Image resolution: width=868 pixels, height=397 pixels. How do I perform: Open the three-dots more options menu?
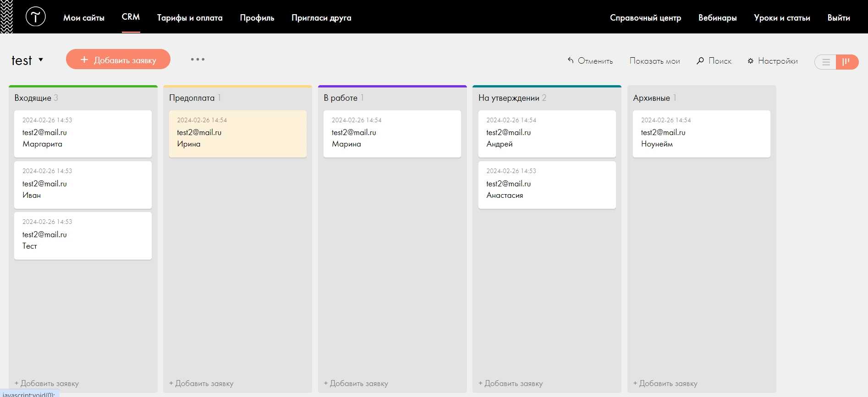click(x=198, y=60)
